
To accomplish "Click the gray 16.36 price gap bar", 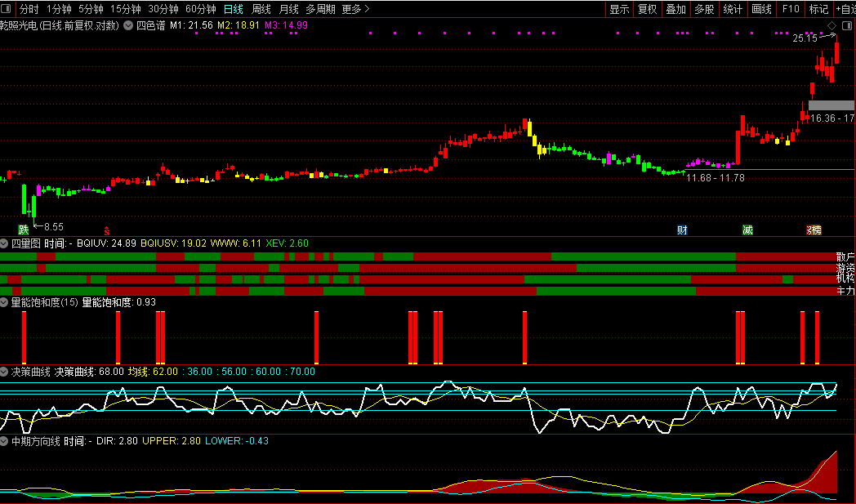I will point(831,105).
